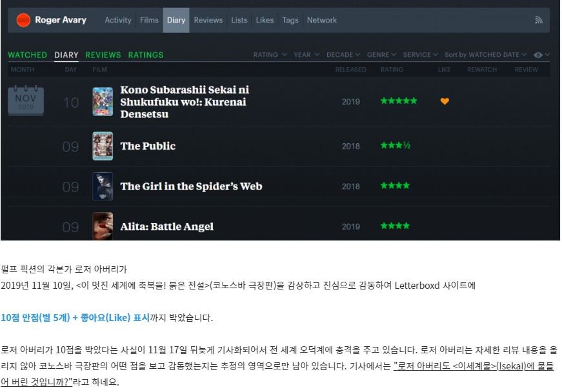The height and width of the screenshot is (392, 562).
Task: Open the Films tab in profile navigation
Action: tap(149, 20)
